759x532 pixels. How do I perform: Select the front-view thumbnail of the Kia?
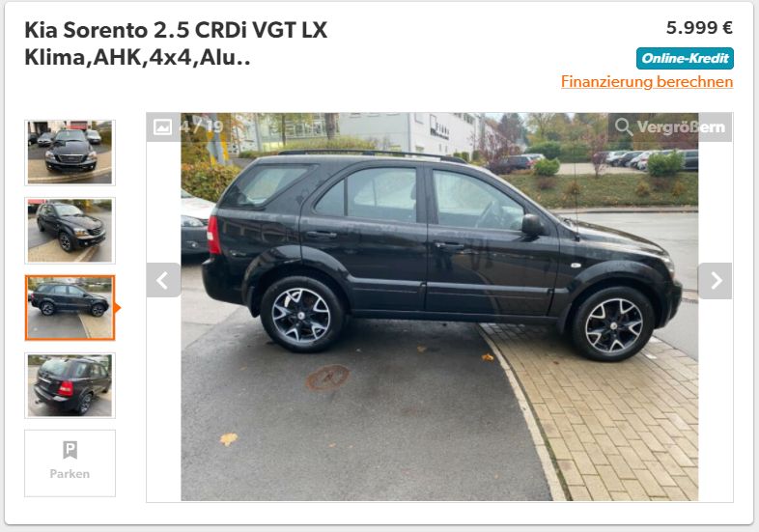point(70,153)
